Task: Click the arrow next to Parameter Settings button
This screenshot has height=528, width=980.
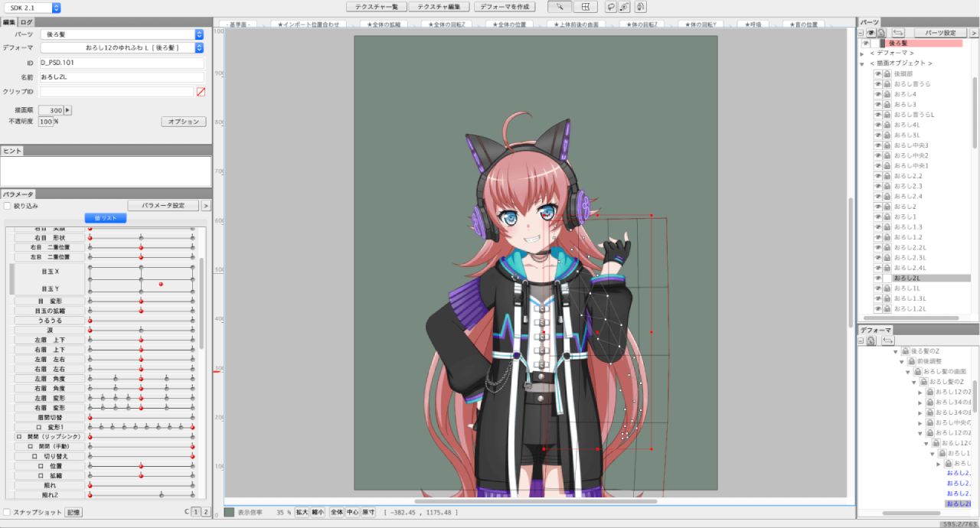Action: pos(205,206)
